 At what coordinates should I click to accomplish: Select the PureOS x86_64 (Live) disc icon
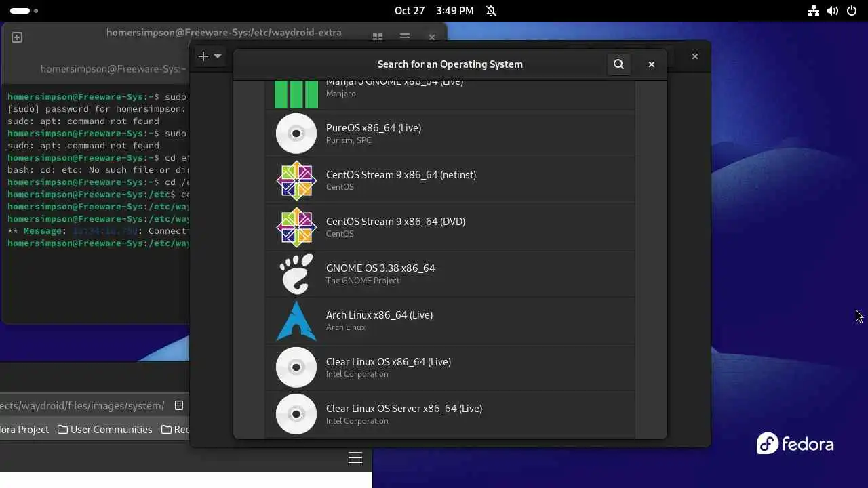(x=296, y=134)
